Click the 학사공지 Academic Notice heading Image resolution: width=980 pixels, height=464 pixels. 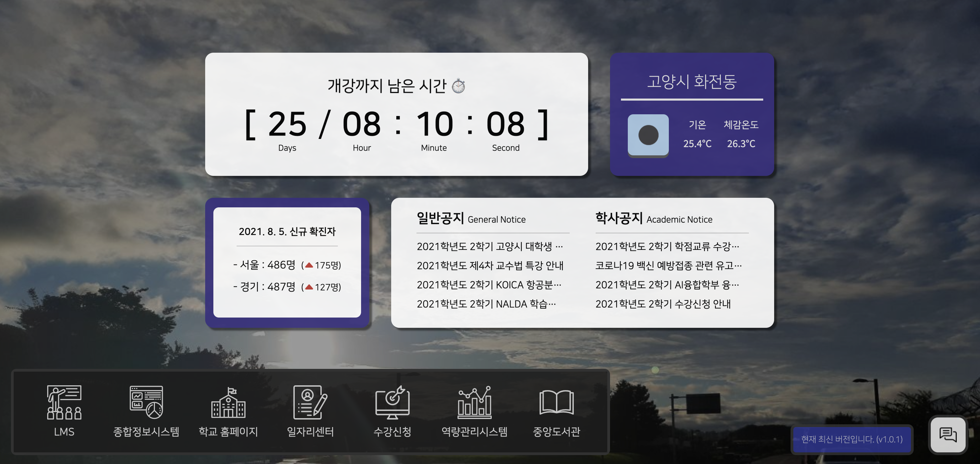(653, 219)
